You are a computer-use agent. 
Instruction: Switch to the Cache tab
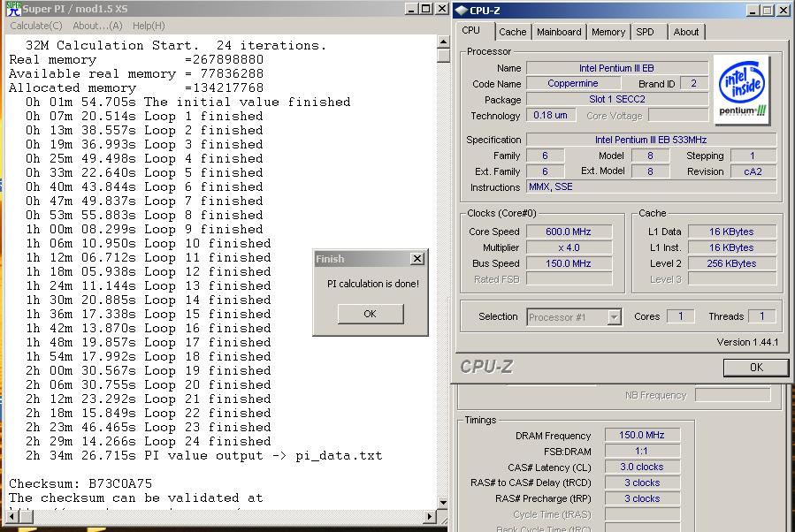513,32
